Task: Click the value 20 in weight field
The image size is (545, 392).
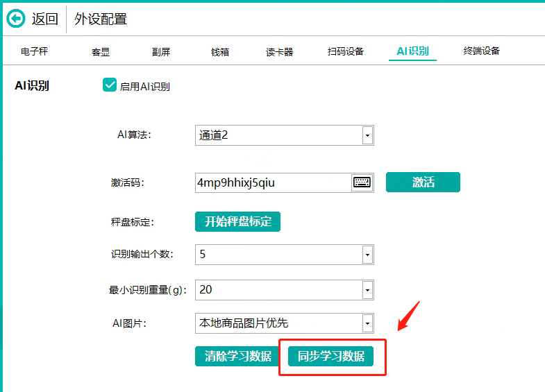Action: [x=206, y=289]
